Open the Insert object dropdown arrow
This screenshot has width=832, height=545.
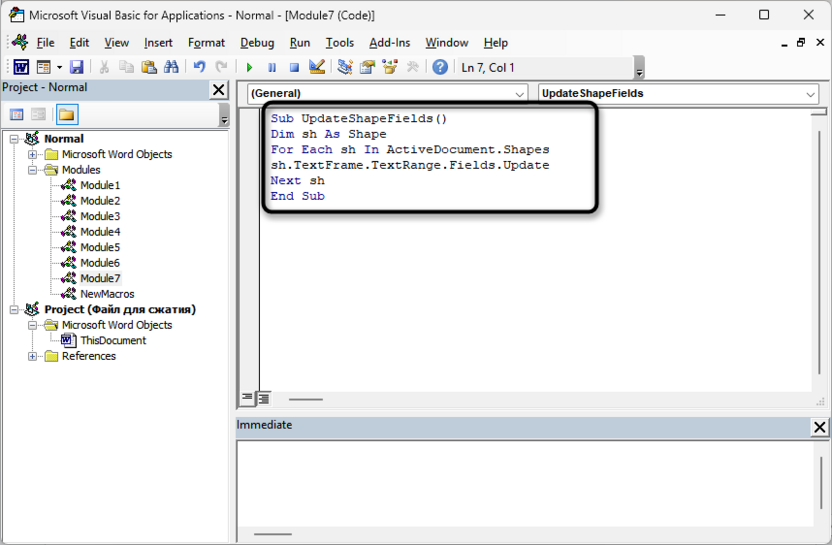(x=59, y=67)
